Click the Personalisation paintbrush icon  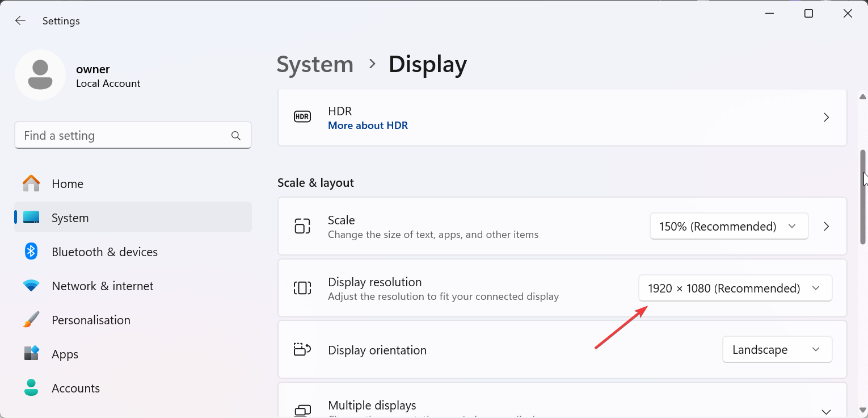[31, 320]
